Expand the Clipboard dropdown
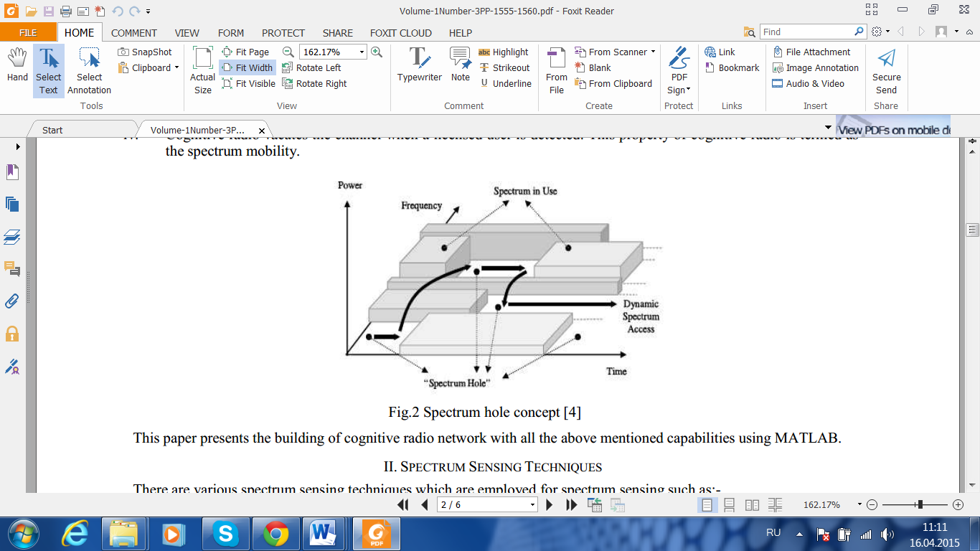The width and height of the screenshot is (980, 551). tap(176, 68)
